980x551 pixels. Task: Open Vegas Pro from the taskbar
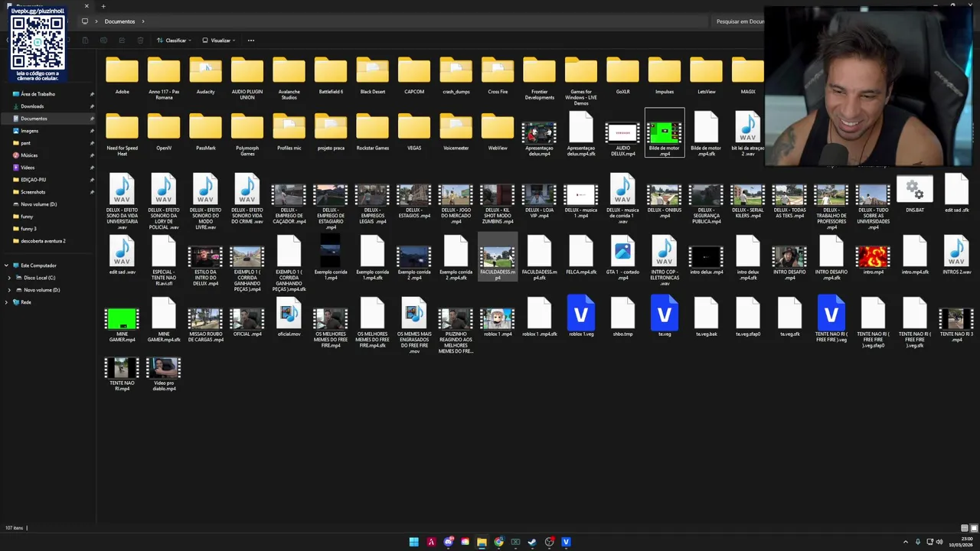[566, 542]
